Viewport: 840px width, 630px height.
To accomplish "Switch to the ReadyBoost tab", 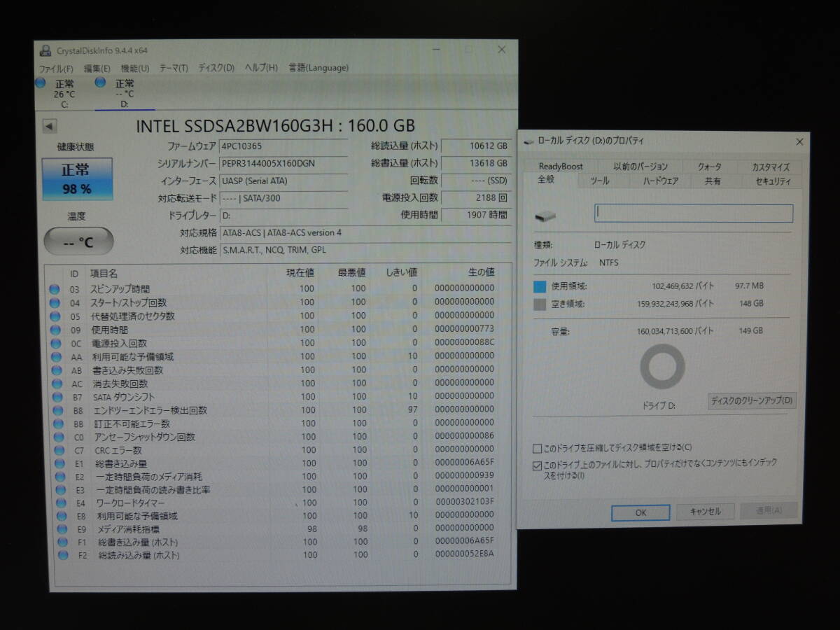I will click(561, 167).
